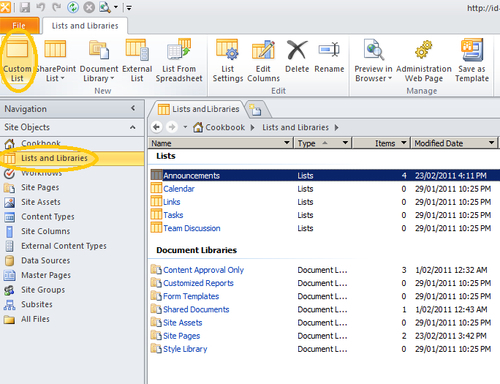The width and height of the screenshot is (500, 384).
Task: Open List Settings in ribbon
Action: 228,60
